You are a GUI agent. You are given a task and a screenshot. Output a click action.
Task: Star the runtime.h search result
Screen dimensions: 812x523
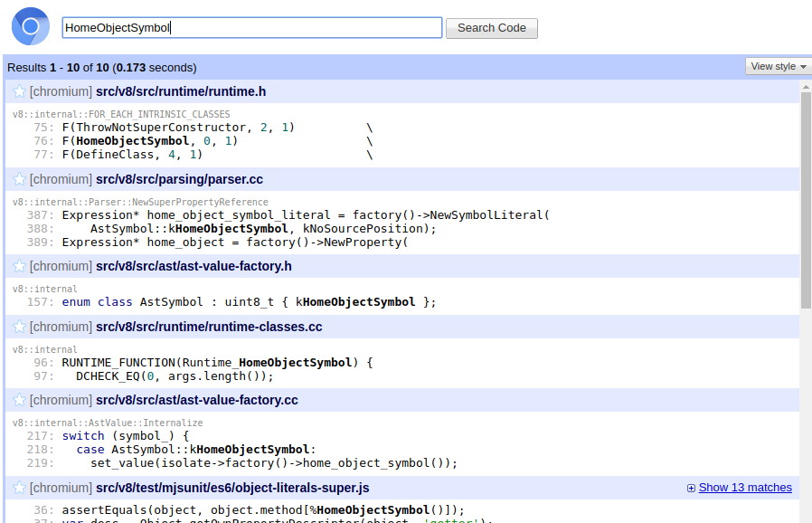pyautogui.click(x=19, y=91)
